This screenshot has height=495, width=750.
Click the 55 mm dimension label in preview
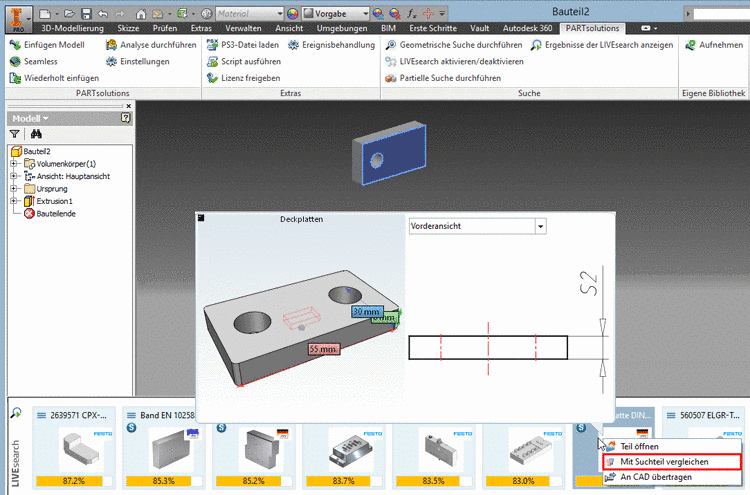click(323, 349)
